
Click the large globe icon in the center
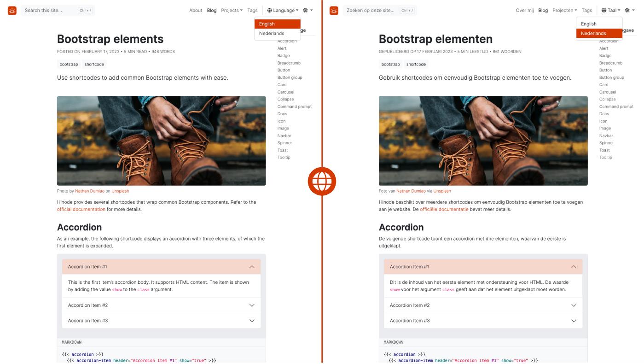point(322,182)
